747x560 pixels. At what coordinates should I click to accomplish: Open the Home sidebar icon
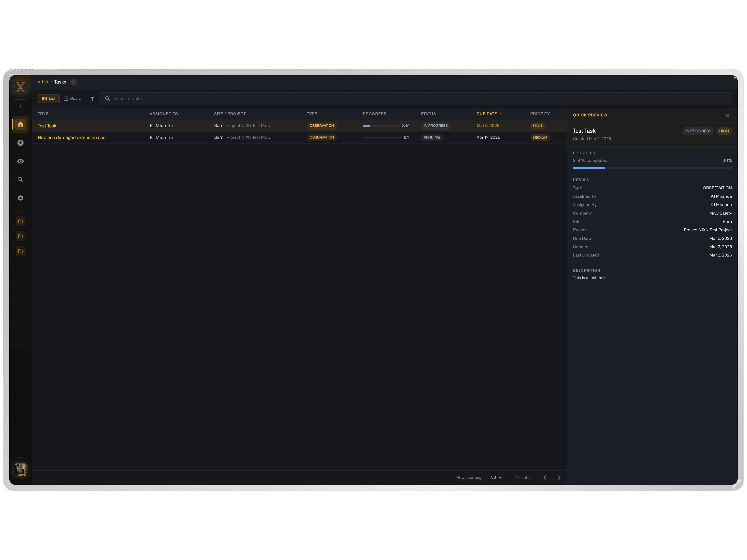pos(21,124)
